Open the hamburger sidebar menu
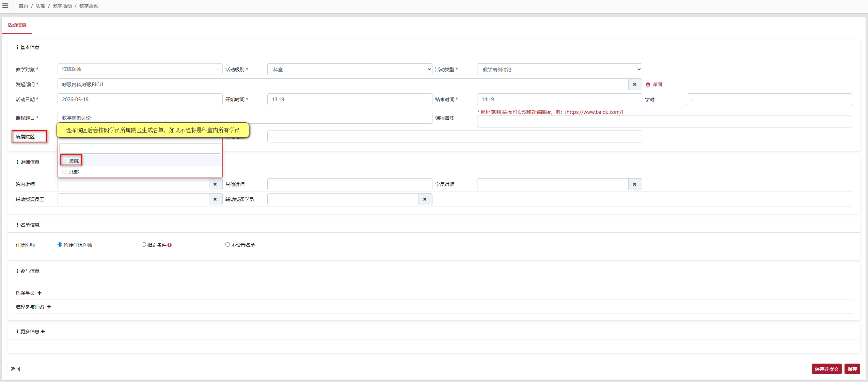The height and width of the screenshot is (382, 868). coord(5,6)
